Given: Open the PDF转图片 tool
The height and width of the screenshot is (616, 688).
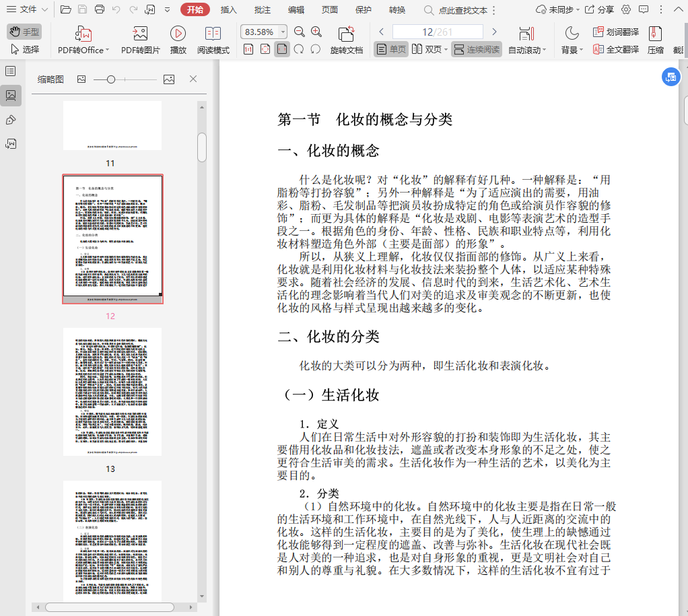Looking at the screenshot, I should pyautogui.click(x=140, y=34).
